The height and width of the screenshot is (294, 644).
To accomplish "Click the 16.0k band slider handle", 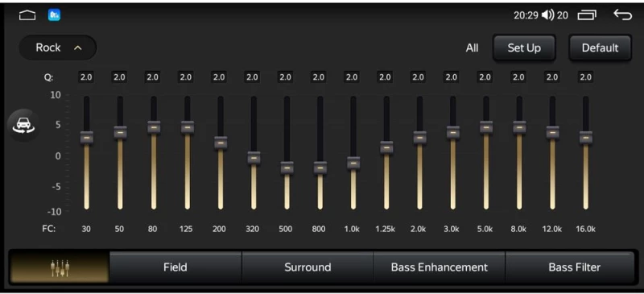I will point(586,138).
